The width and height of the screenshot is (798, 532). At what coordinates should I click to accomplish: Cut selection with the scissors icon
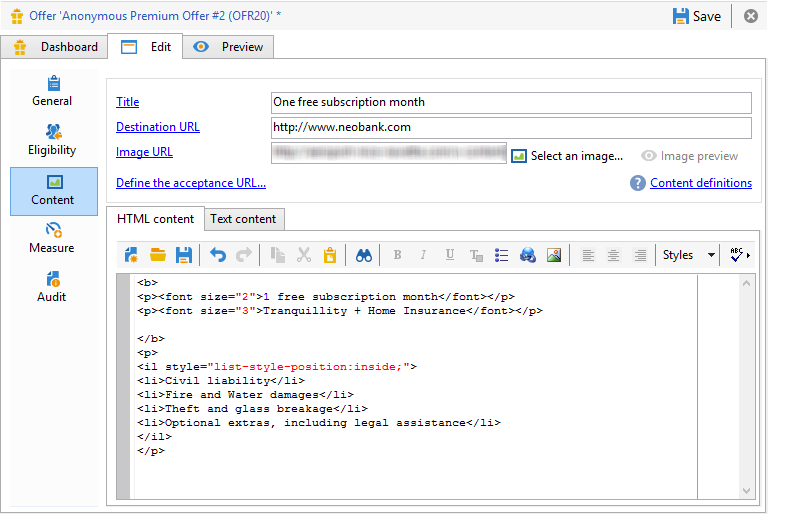click(x=304, y=255)
